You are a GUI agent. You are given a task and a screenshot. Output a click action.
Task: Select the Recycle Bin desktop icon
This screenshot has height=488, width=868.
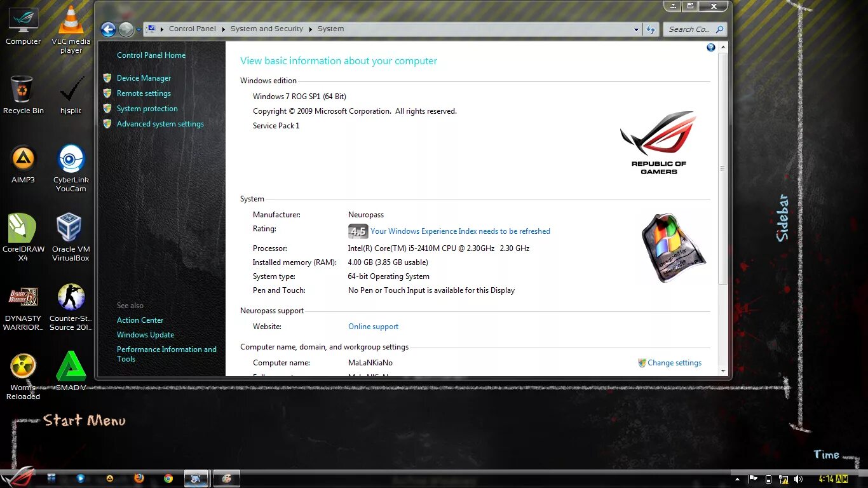24,95
